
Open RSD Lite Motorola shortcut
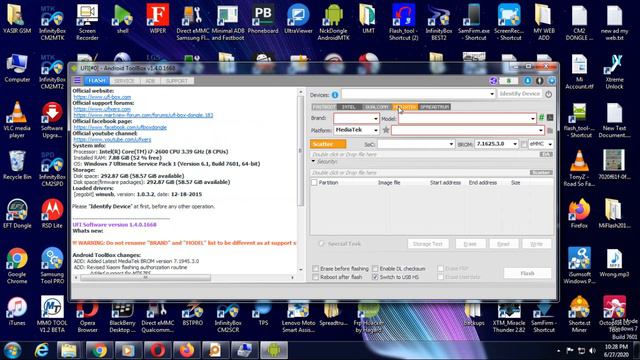point(52,214)
